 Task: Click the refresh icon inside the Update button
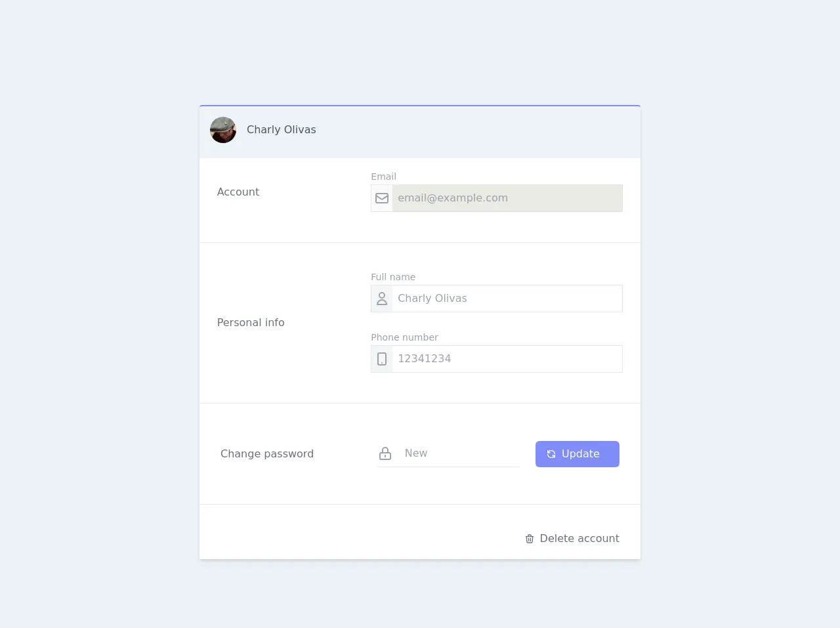(551, 454)
